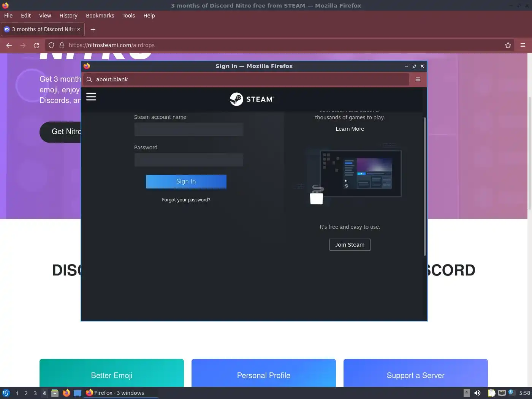Switch to workspace 2 in the pager
532x399 pixels.
click(x=26, y=393)
